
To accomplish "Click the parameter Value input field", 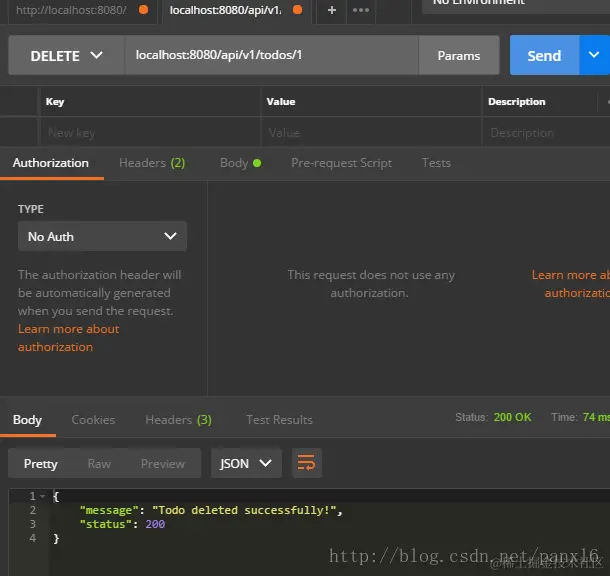I will 372,133.
